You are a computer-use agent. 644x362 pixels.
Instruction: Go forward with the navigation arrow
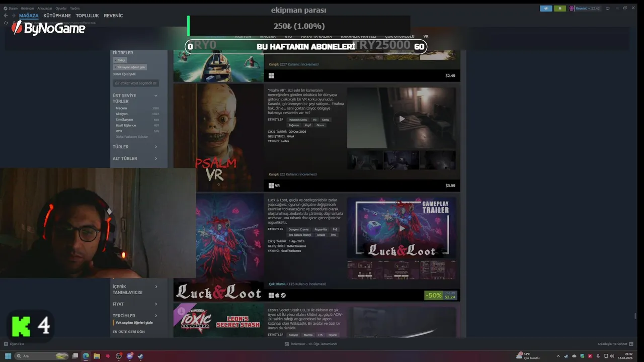click(x=14, y=16)
